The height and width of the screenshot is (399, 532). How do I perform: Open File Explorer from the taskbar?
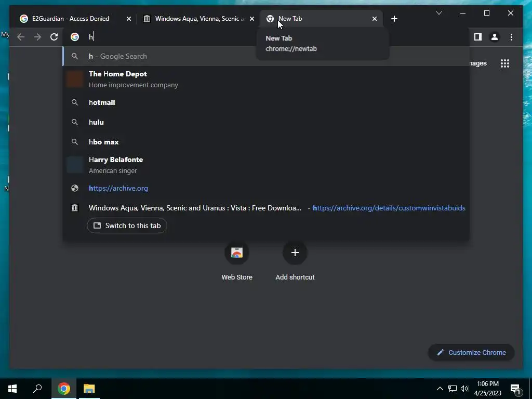89,389
